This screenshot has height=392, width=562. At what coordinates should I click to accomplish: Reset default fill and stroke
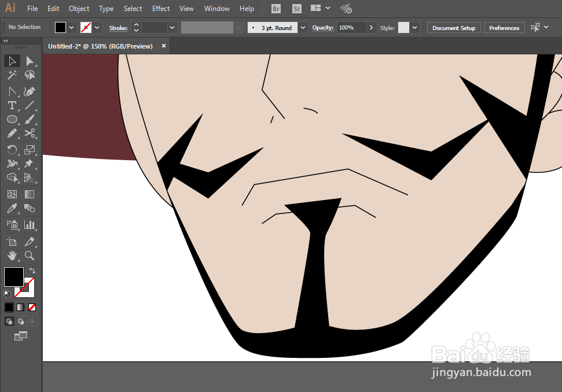[x=7, y=294]
